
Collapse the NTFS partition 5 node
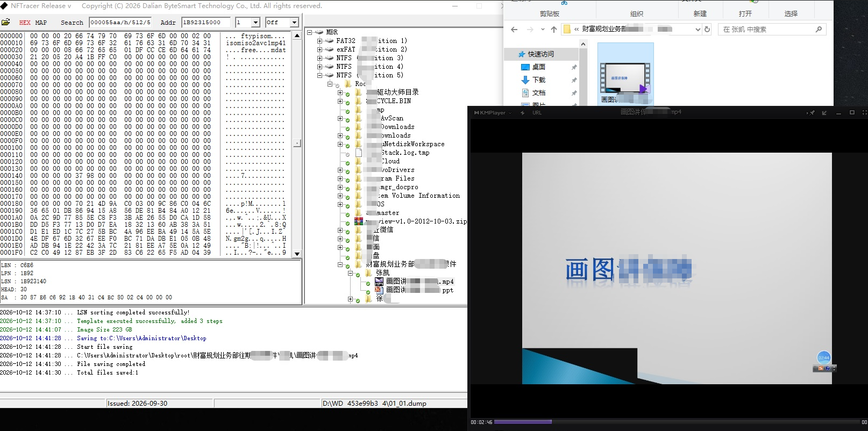(x=319, y=75)
